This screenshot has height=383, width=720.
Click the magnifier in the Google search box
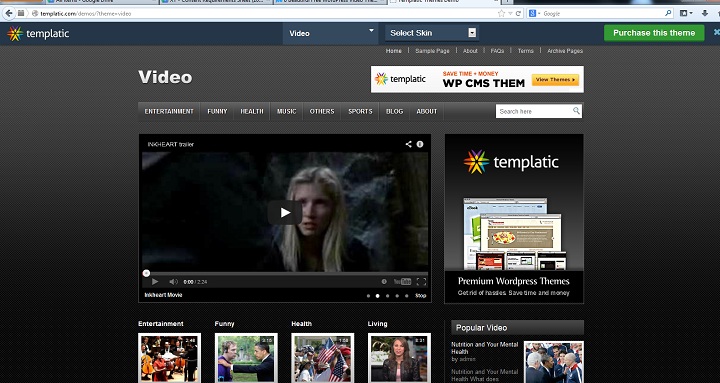point(668,13)
